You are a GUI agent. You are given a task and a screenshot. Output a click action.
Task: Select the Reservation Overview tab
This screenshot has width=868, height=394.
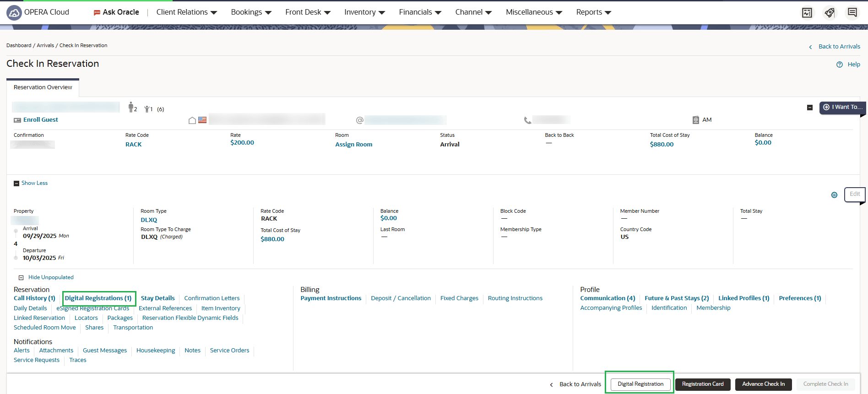click(43, 87)
